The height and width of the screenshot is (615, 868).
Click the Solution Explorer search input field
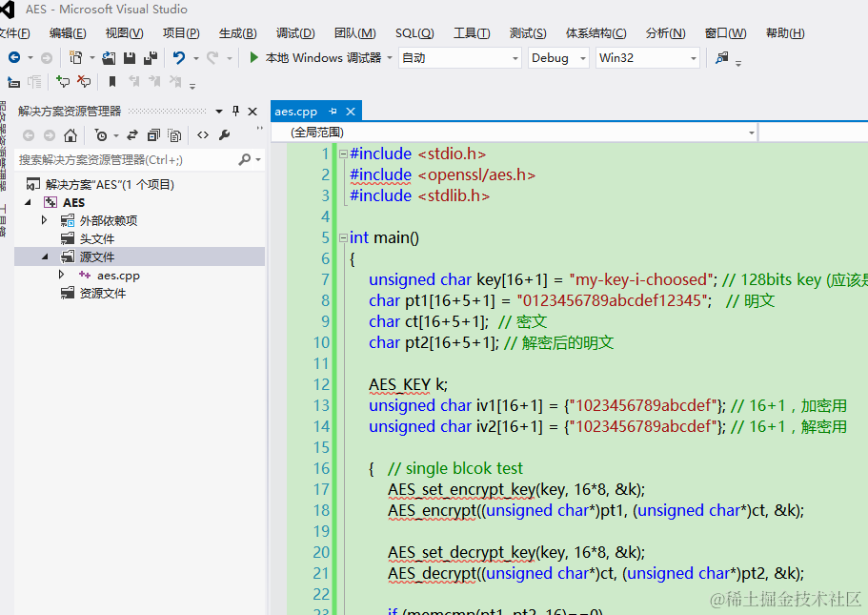tap(126, 160)
